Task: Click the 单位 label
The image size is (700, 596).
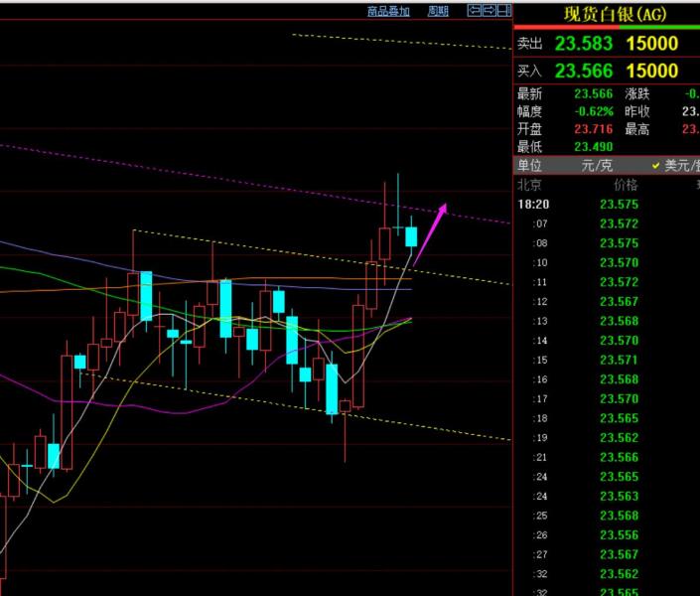Action: point(529,166)
